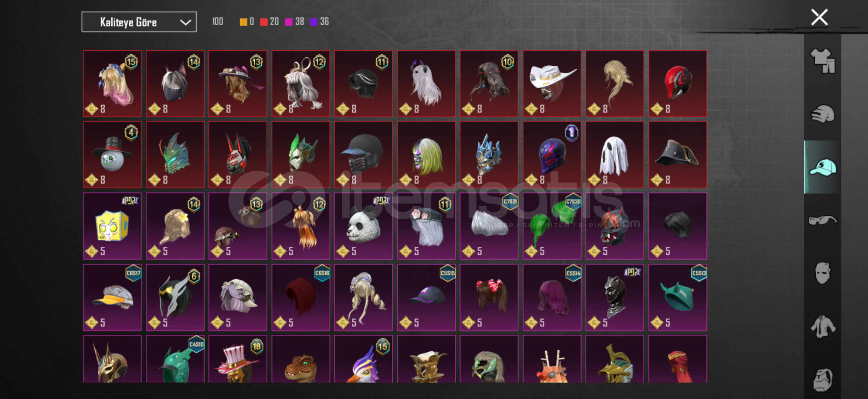Select the panda head mask item
Screen dimensions: 868x399
click(x=363, y=226)
